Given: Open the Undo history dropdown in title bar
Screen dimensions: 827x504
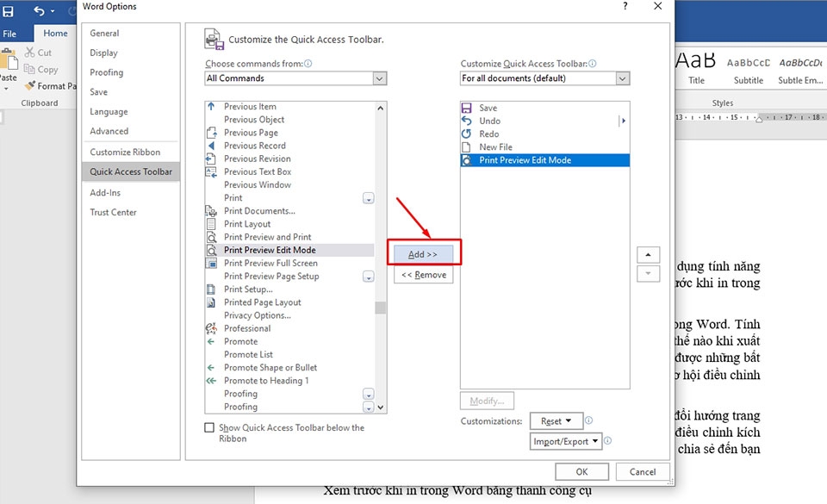Looking at the screenshot, I should pos(53,11).
